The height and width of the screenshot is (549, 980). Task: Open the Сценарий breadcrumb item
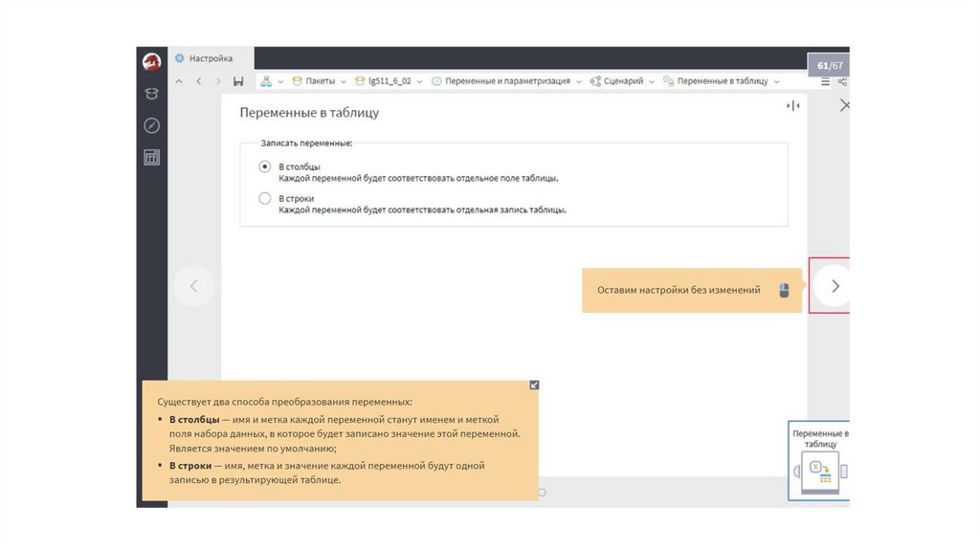[617, 81]
